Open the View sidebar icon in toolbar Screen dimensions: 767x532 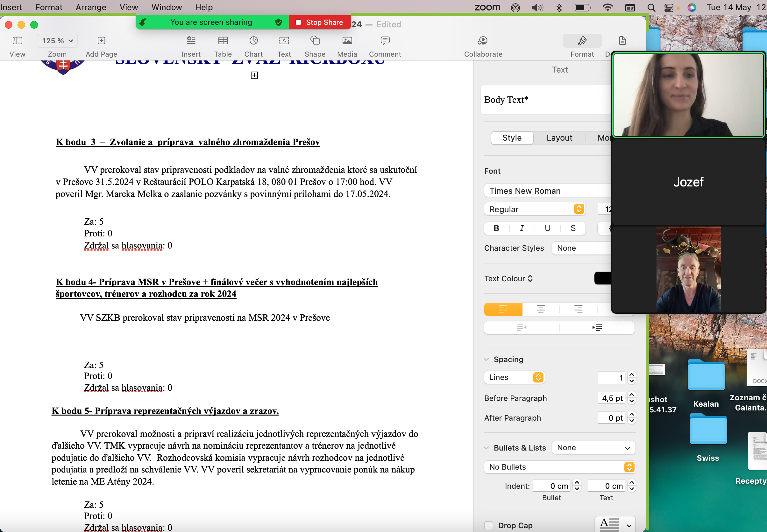[17, 41]
